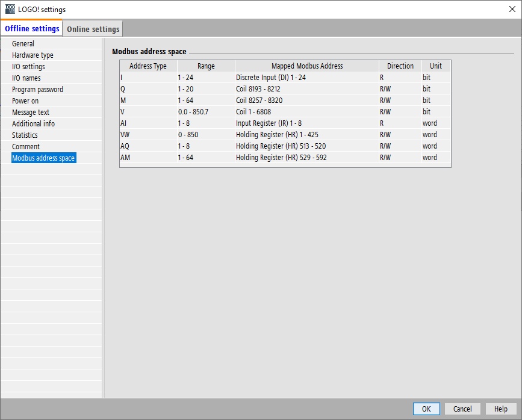Open the Statistics section
The height and width of the screenshot is (420, 522).
[25, 135]
